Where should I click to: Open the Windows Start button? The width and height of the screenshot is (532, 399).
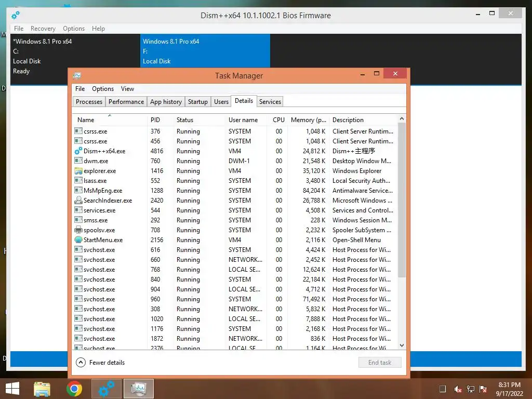point(12,389)
